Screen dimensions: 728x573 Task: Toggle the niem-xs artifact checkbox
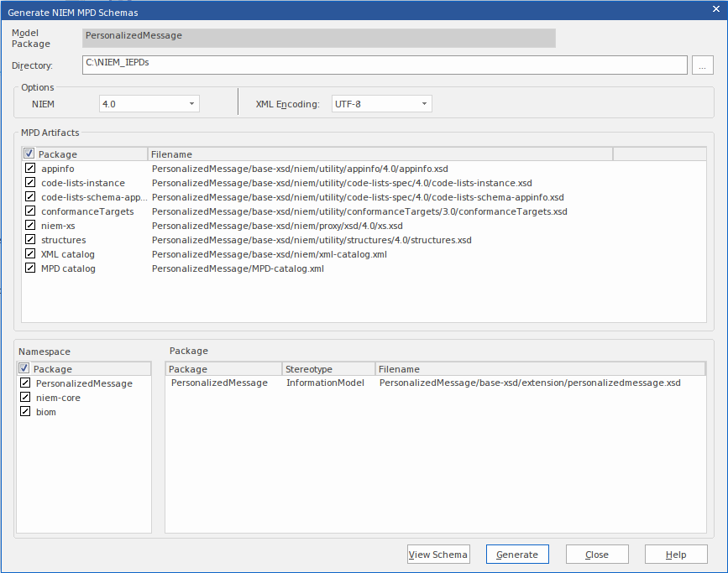[30, 226]
